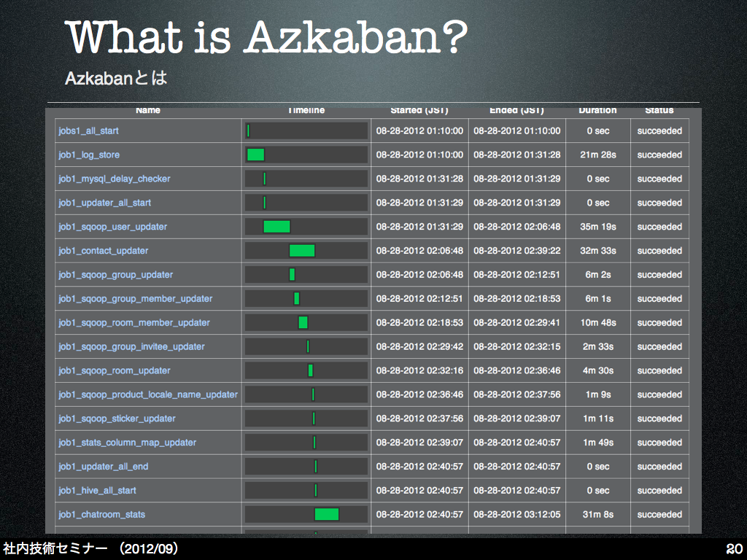This screenshot has width=747, height=560.
Task: Open the job1_chatroom_stats link
Action: click(102, 514)
